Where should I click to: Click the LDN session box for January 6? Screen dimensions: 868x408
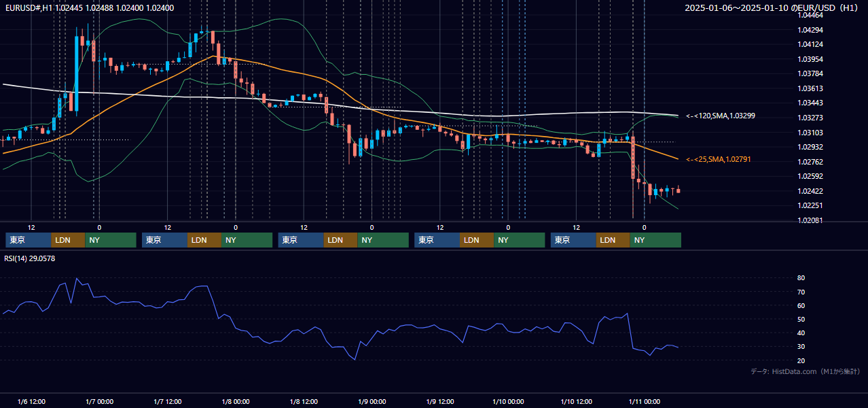(x=68, y=240)
